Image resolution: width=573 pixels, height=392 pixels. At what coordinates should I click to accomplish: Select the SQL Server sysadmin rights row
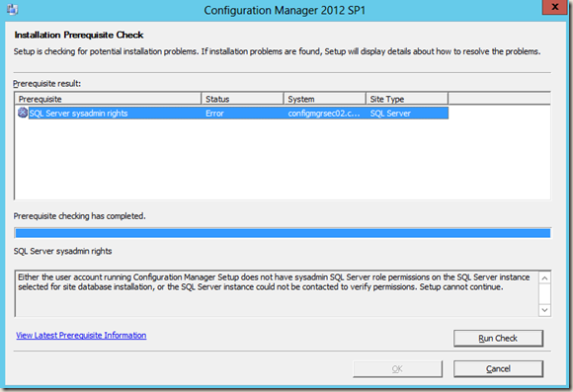point(232,113)
